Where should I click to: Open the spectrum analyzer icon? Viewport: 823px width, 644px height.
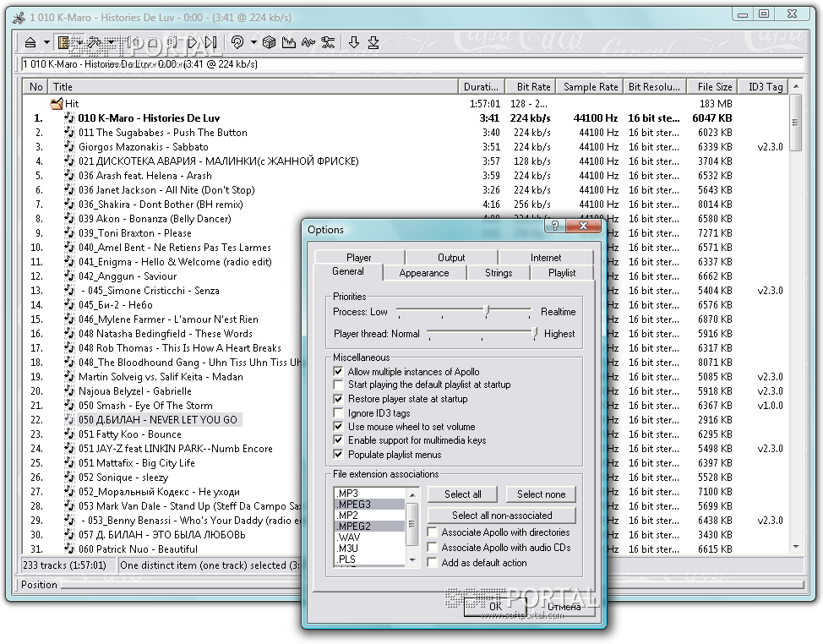click(x=289, y=42)
